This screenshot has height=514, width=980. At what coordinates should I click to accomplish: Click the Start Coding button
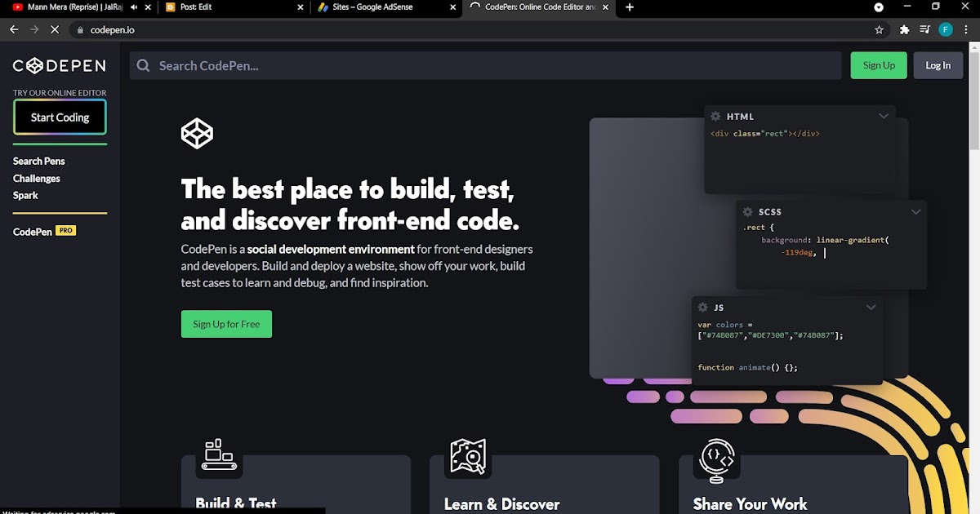click(x=59, y=117)
